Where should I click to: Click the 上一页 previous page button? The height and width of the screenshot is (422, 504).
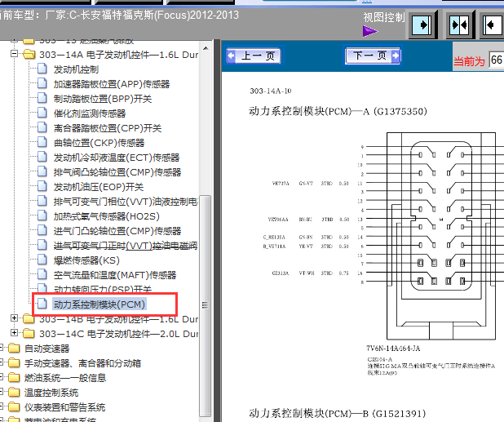(254, 56)
